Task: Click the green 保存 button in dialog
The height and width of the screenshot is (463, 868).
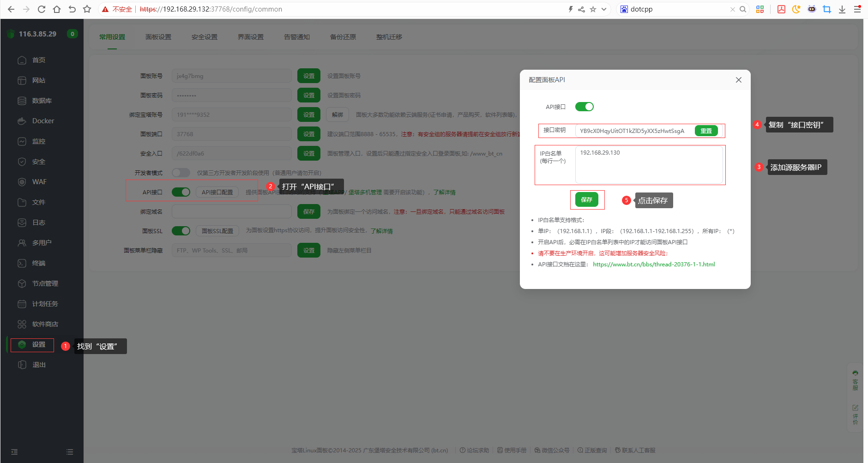Action: click(586, 200)
